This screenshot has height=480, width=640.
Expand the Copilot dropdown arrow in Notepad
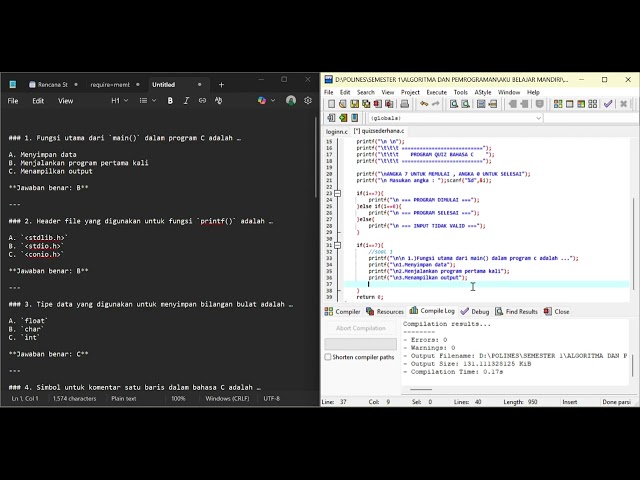click(273, 100)
